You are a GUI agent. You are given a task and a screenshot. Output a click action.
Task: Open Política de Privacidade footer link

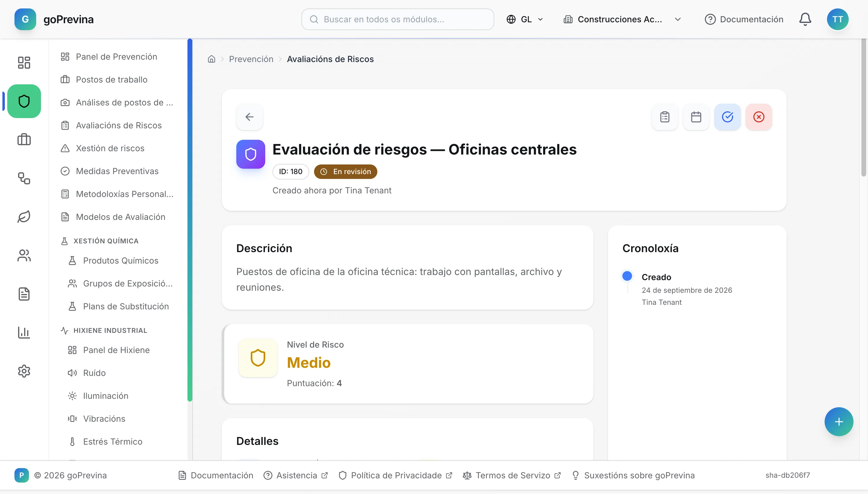(395, 475)
